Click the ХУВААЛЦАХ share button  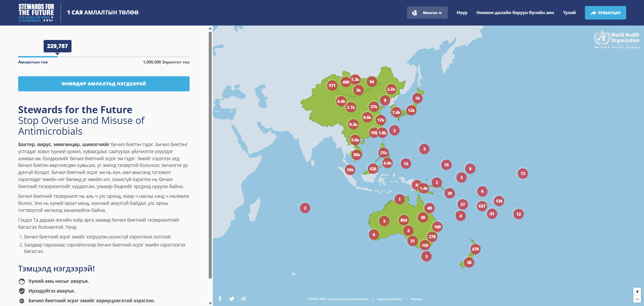(605, 13)
